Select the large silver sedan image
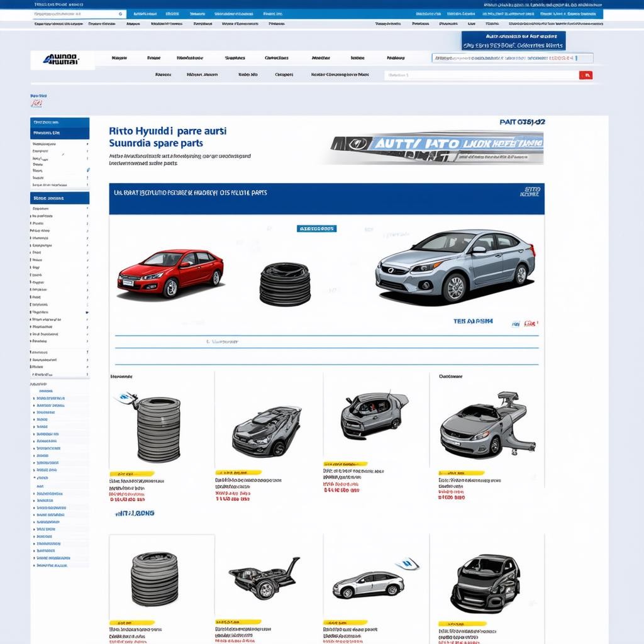Screen dimensions: 644x644 pos(455,267)
